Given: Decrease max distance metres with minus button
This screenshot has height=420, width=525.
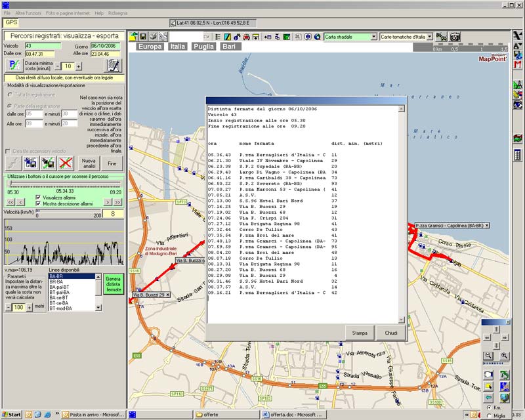Looking at the screenshot, I should point(9,308).
